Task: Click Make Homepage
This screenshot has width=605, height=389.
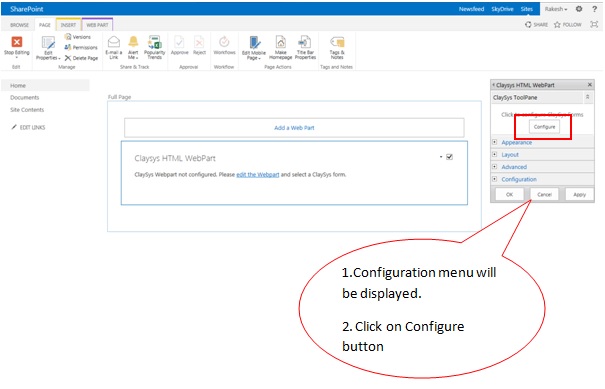Action: point(281,48)
